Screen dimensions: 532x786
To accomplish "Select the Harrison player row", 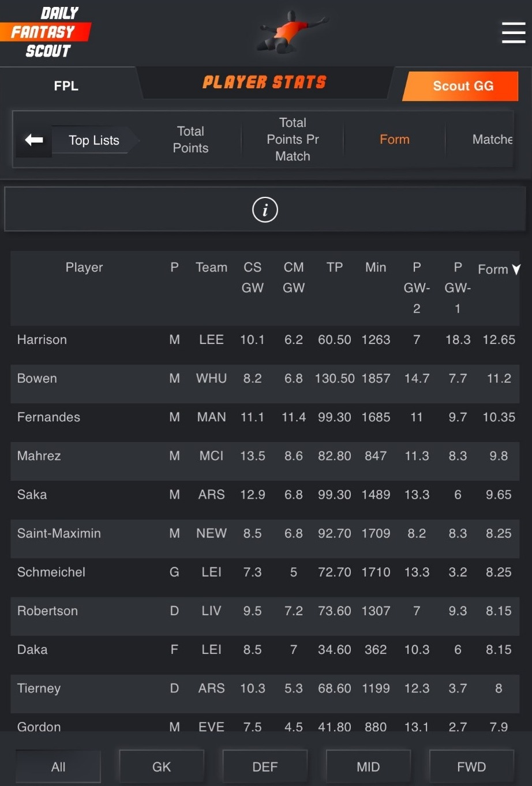I will coord(42,340).
